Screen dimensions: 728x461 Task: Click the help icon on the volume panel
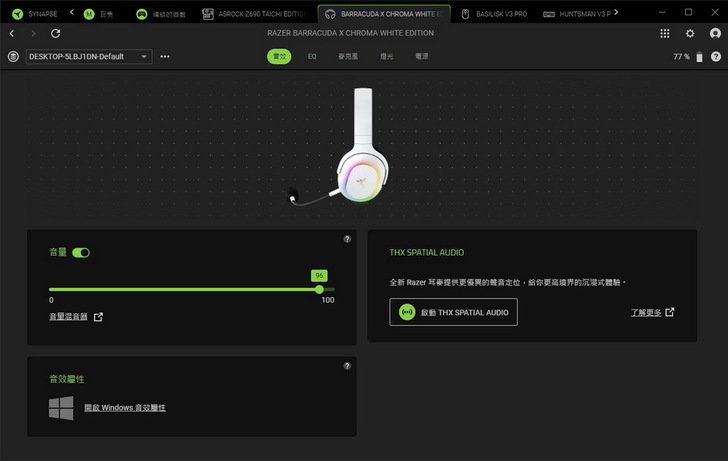pos(347,239)
